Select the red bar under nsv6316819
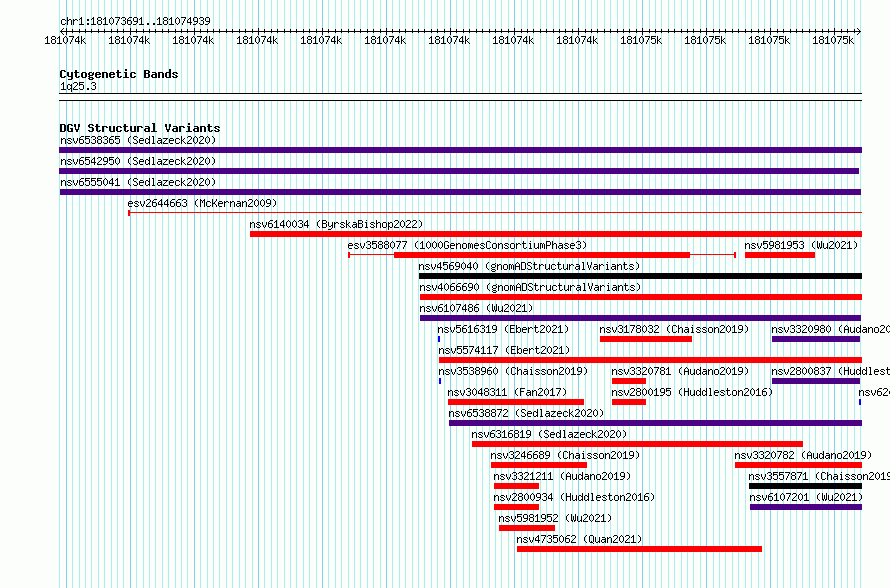The width and height of the screenshot is (890, 588). click(x=637, y=444)
